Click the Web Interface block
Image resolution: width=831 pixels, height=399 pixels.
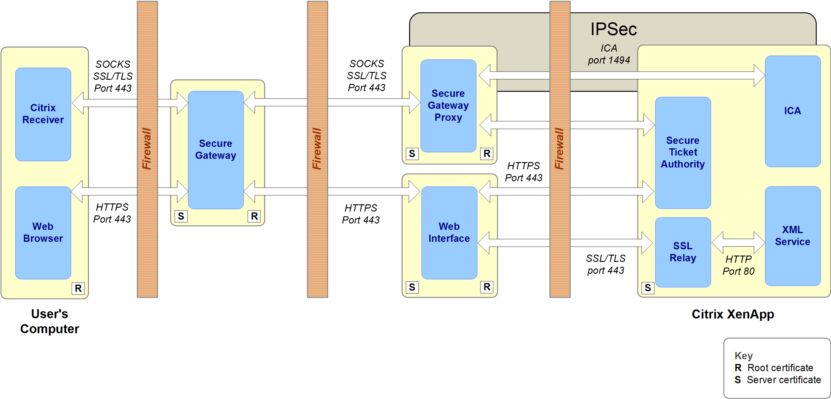pos(449,233)
